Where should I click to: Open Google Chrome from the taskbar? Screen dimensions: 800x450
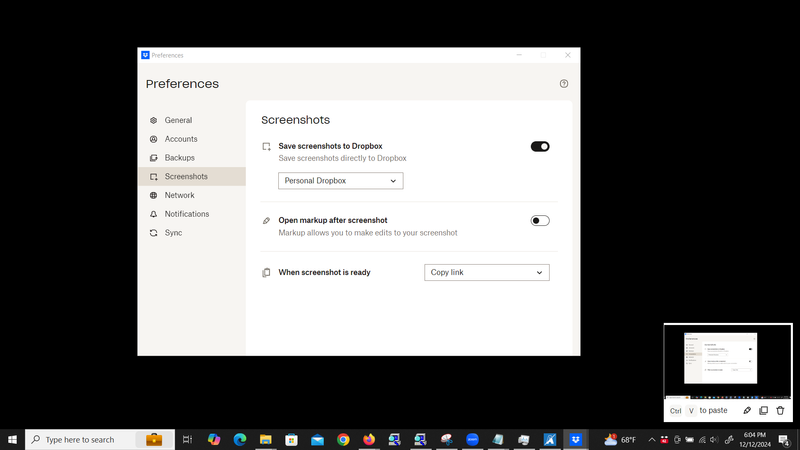pos(343,440)
